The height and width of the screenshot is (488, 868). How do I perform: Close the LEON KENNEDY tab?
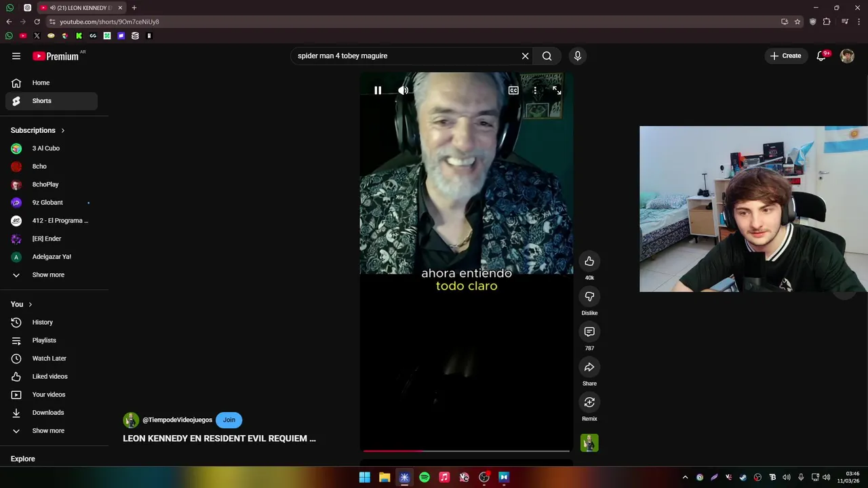coord(120,7)
